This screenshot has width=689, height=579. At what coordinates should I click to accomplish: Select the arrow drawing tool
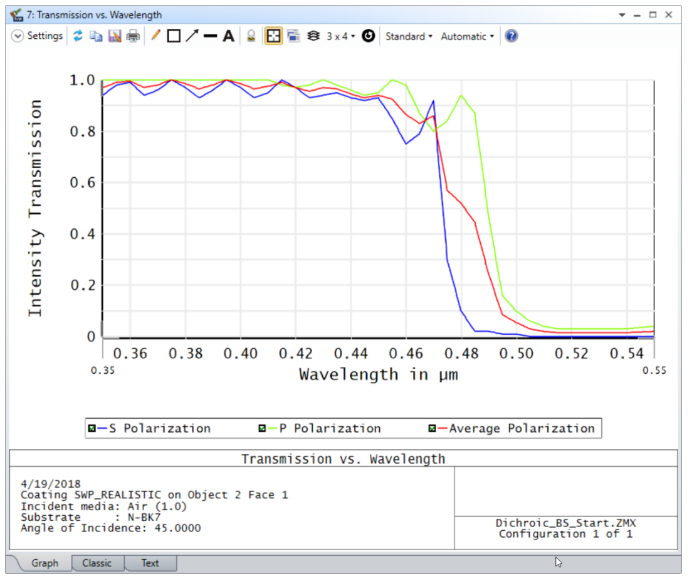tap(191, 36)
